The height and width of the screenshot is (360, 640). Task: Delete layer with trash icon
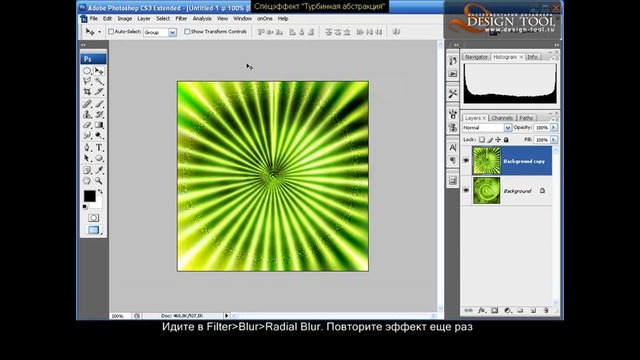[x=546, y=311]
